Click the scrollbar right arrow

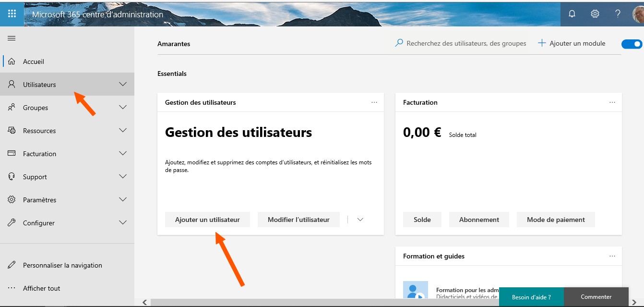pyautogui.click(x=634, y=303)
